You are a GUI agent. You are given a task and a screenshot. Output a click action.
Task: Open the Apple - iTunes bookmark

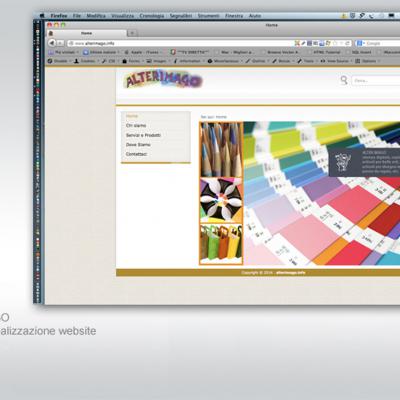(x=143, y=52)
